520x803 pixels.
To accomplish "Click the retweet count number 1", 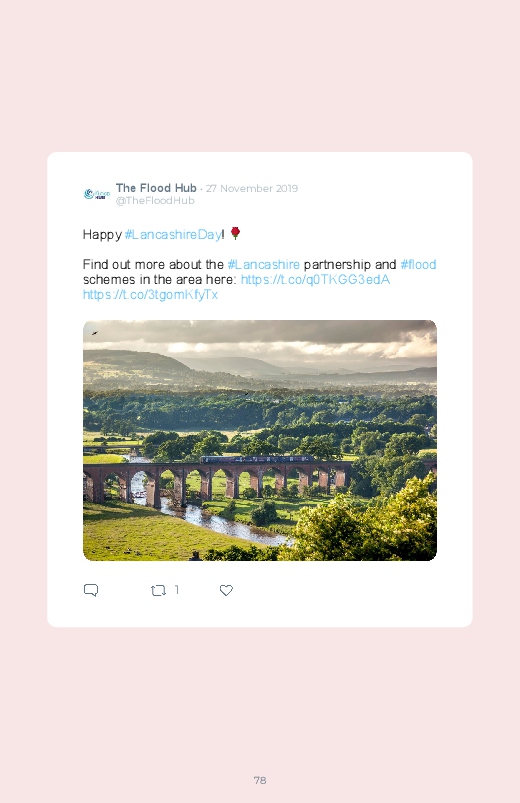I will click(x=177, y=590).
